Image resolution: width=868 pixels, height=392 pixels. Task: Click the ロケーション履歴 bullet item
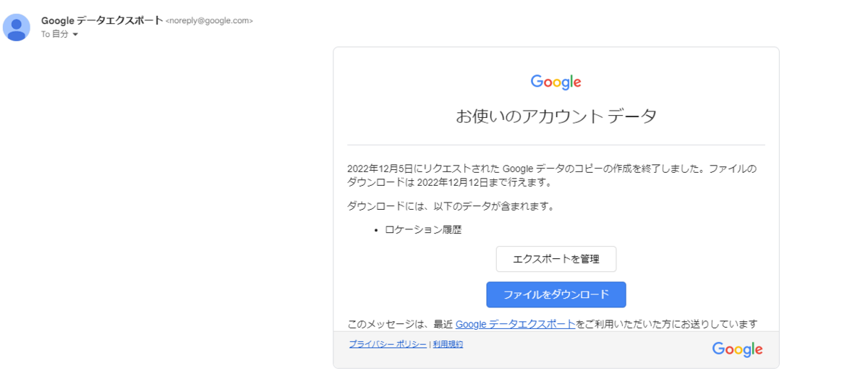coord(423,229)
